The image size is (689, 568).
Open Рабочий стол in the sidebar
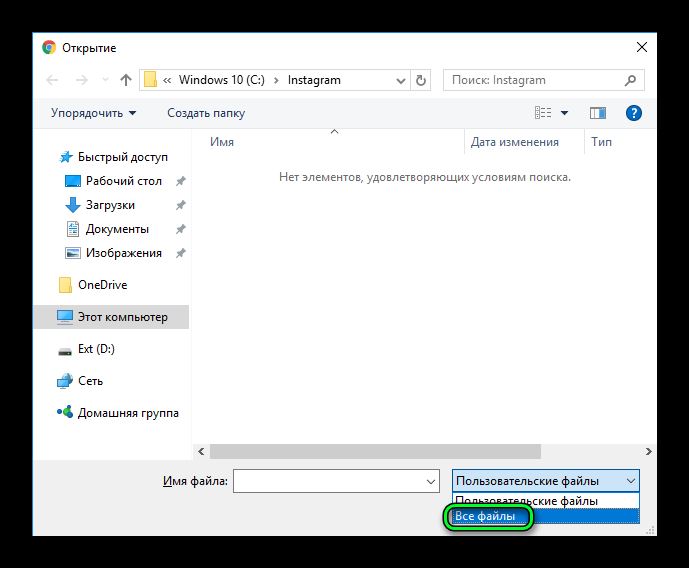point(123,181)
